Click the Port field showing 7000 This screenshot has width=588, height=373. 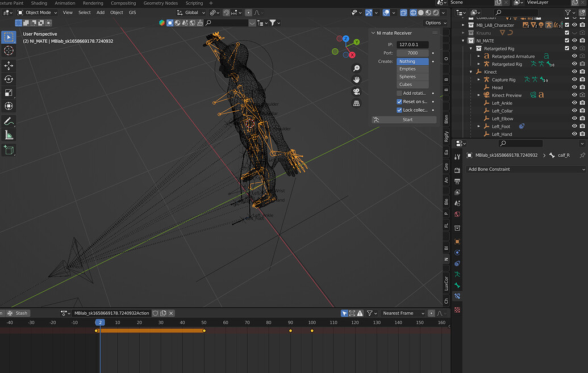(412, 53)
